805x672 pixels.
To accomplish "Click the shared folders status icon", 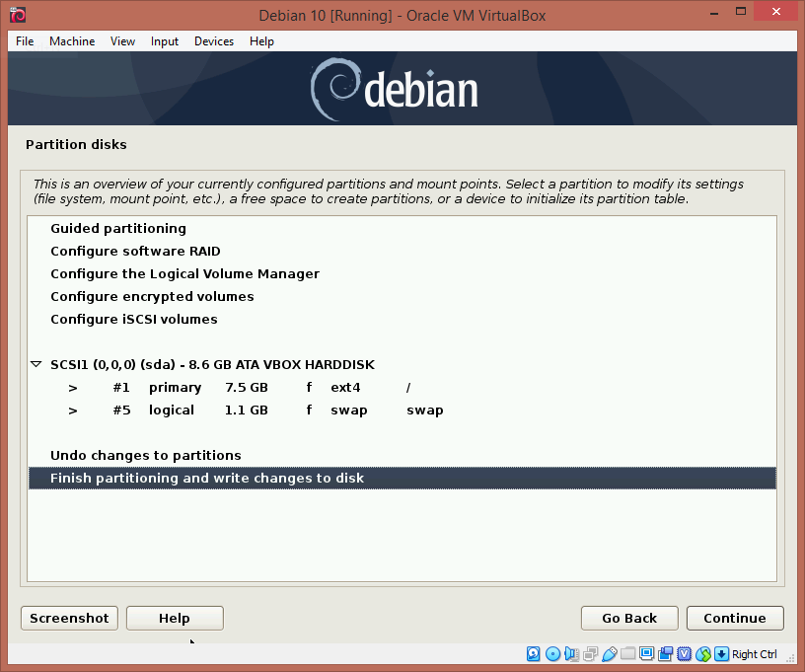I will [627, 654].
